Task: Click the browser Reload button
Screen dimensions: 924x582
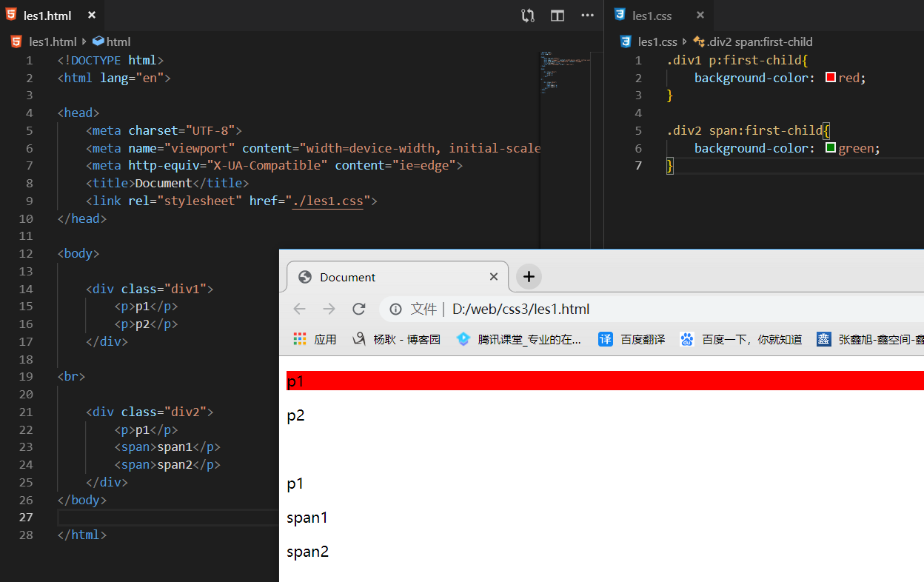Action: 359,309
